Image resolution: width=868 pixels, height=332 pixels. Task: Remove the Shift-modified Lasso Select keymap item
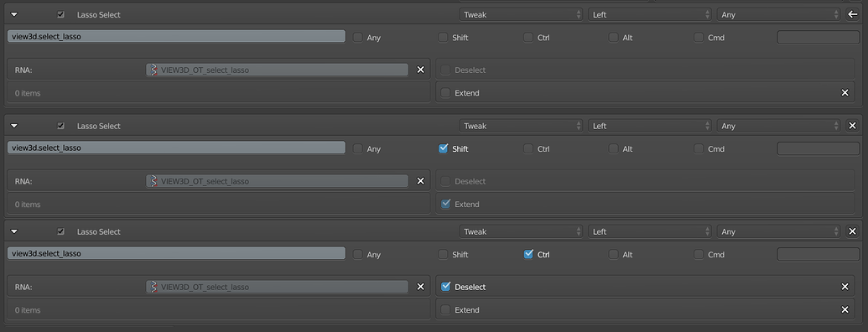[x=853, y=126]
